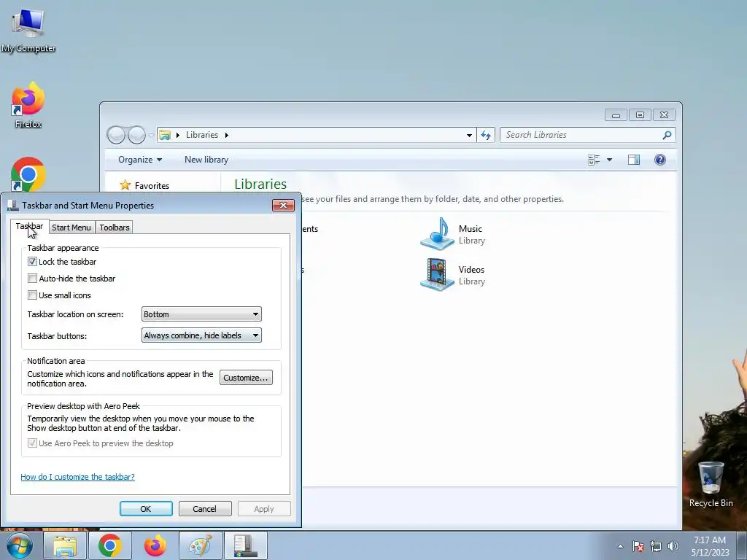747x560 pixels.
Task: Enable Use small icons
Action: pos(32,295)
